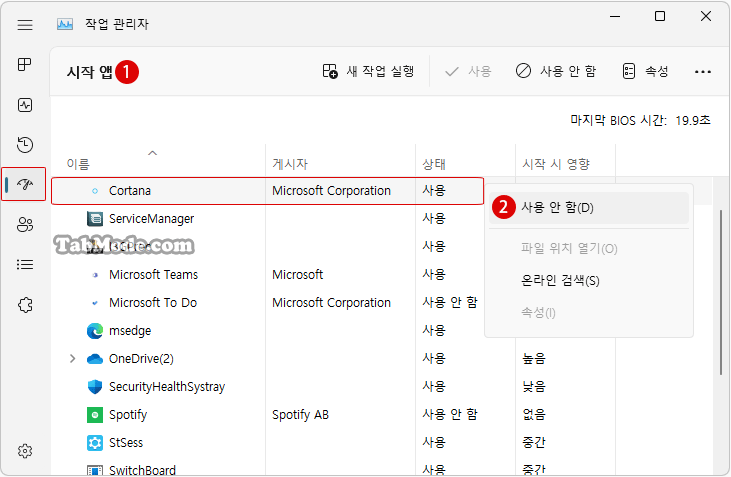Viewport: 731px width, 477px height.
Task: Click the 새 작업 실행 button
Action: click(368, 71)
